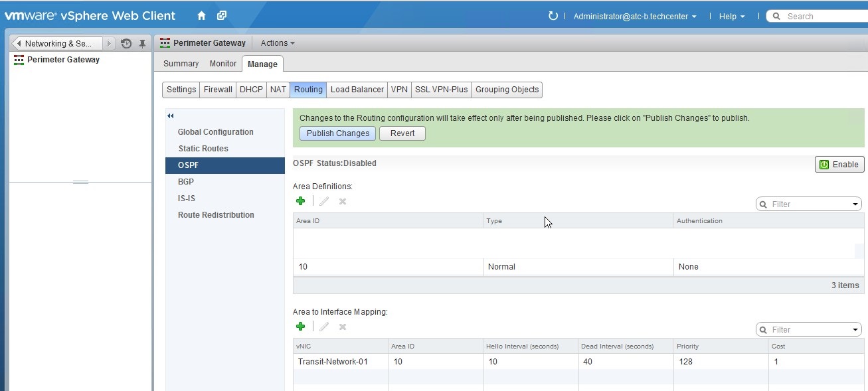868x391 pixels.
Task: Open the Actions dropdown menu
Action: [x=277, y=43]
